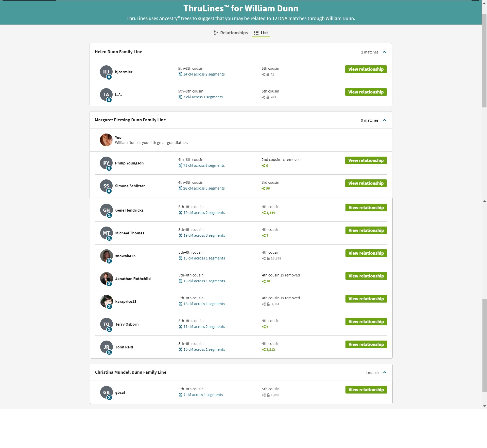Open the John Reid name link
The height and width of the screenshot is (448, 487).
[124, 347]
